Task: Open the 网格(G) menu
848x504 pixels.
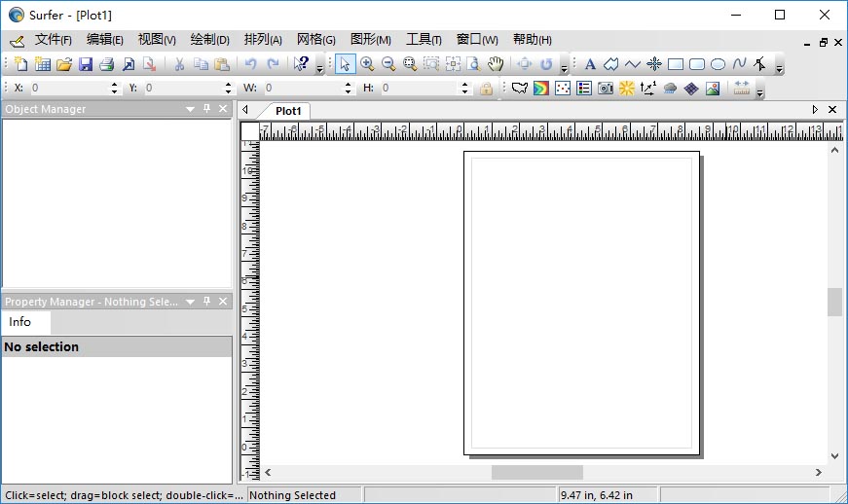Action: (x=315, y=40)
